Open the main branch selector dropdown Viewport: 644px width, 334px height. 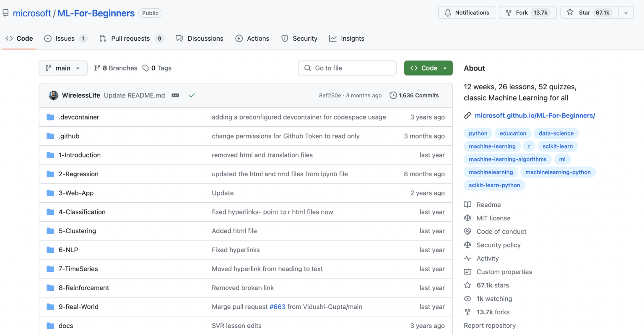(x=63, y=68)
